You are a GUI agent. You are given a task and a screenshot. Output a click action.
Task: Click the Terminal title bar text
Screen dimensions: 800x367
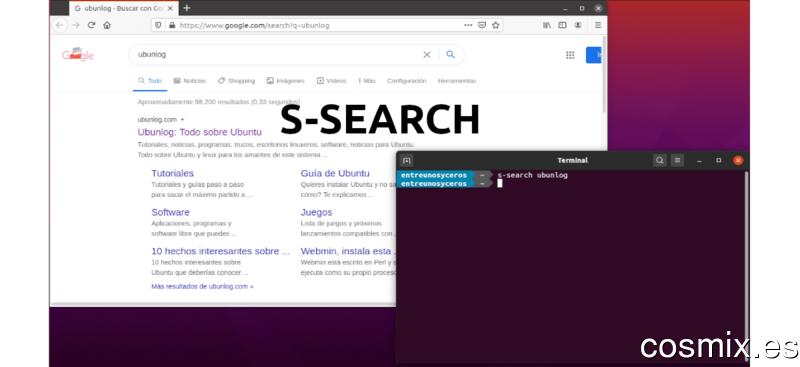tap(572, 160)
